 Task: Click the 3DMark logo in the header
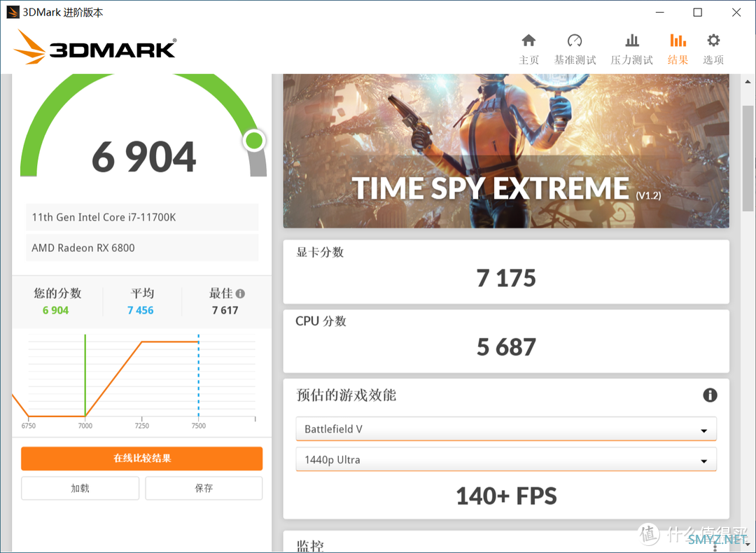click(95, 47)
